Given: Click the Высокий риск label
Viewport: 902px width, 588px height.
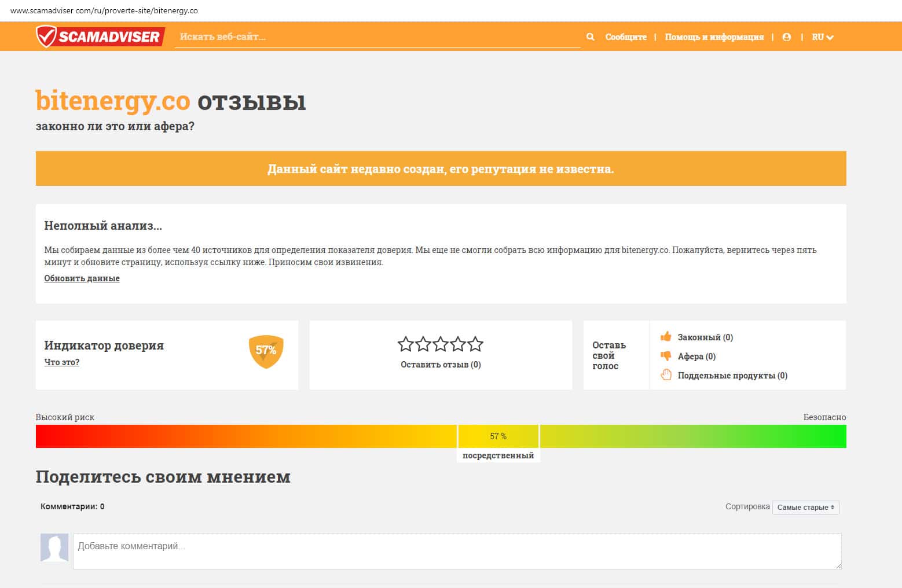Looking at the screenshot, I should pyautogui.click(x=65, y=417).
